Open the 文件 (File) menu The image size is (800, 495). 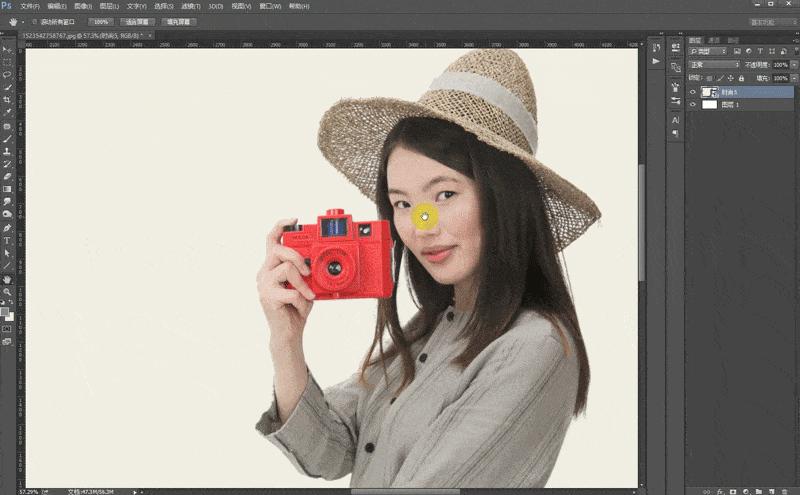[29, 6]
